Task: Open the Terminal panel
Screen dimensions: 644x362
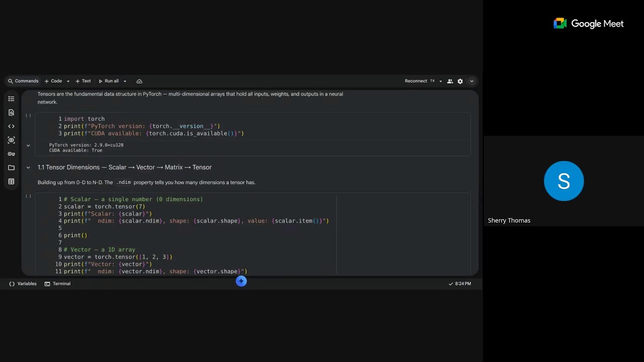Action: point(57,284)
